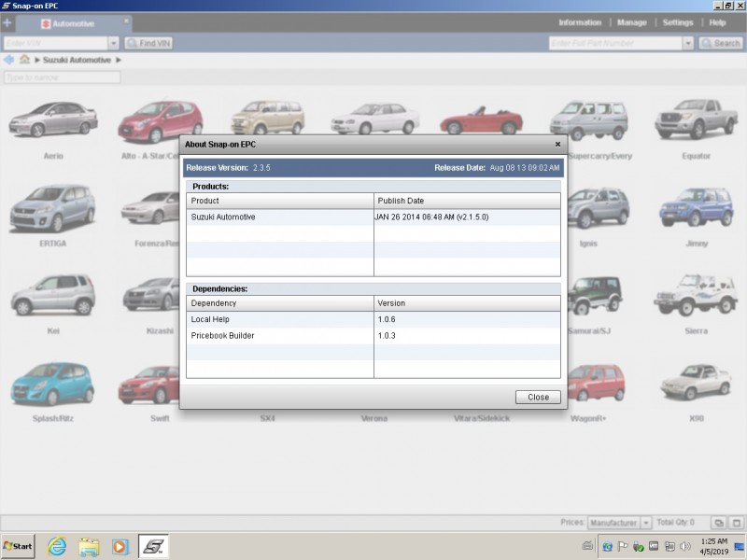The image size is (747, 560).
Task: Launch Internet Explorer from taskbar
Action: point(56,546)
